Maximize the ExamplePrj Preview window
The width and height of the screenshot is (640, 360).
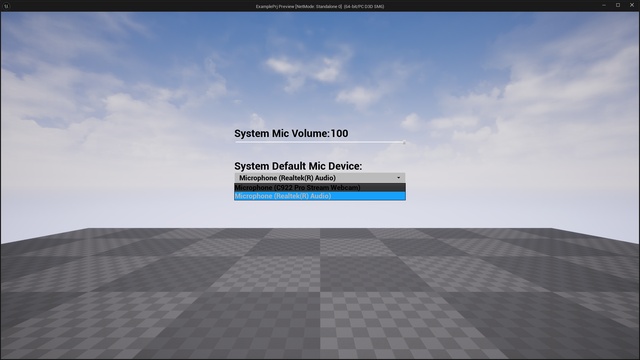click(618, 5)
